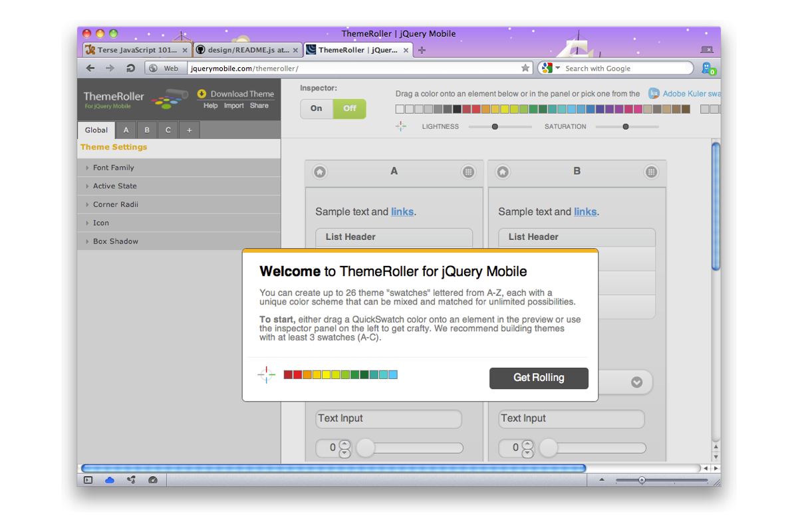
Task: Click the yellow Download Theme arrow icon
Action: (x=201, y=94)
